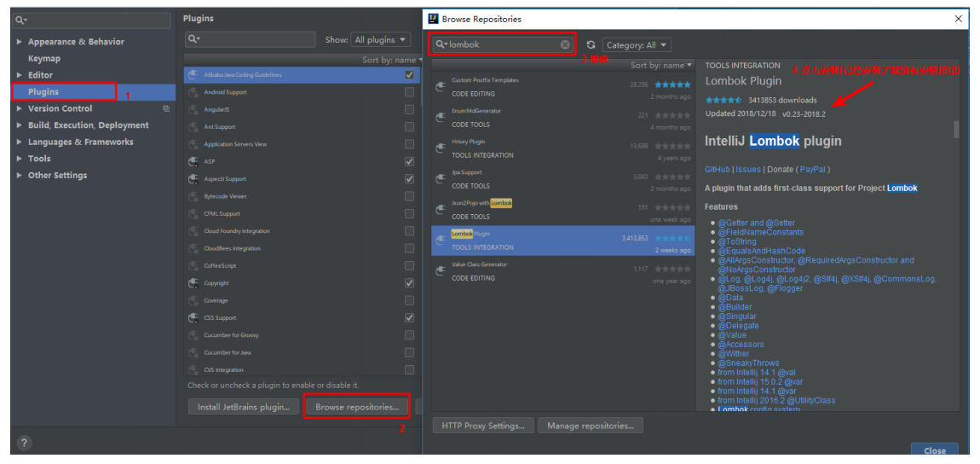The height and width of the screenshot is (464, 980).
Task: Click plugin icon beside Android Support
Action: 193,92
